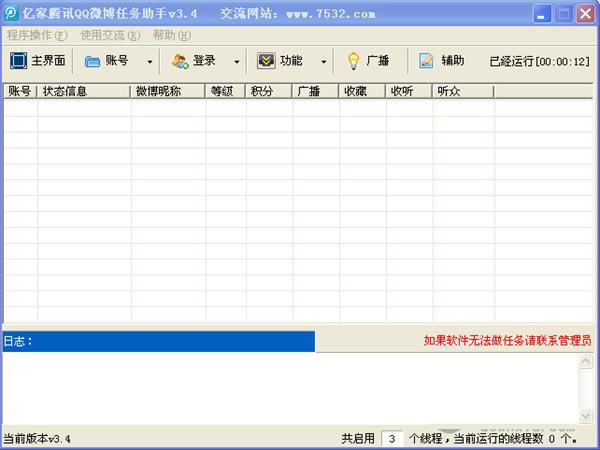The image size is (600, 450).
Task: Expand the 功能 dropdown arrow
Action: (324, 62)
